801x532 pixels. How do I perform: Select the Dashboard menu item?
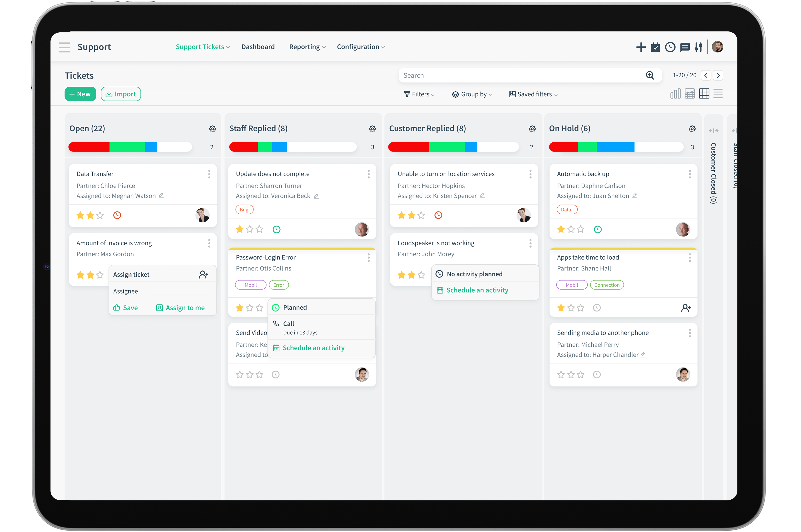[x=258, y=47]
